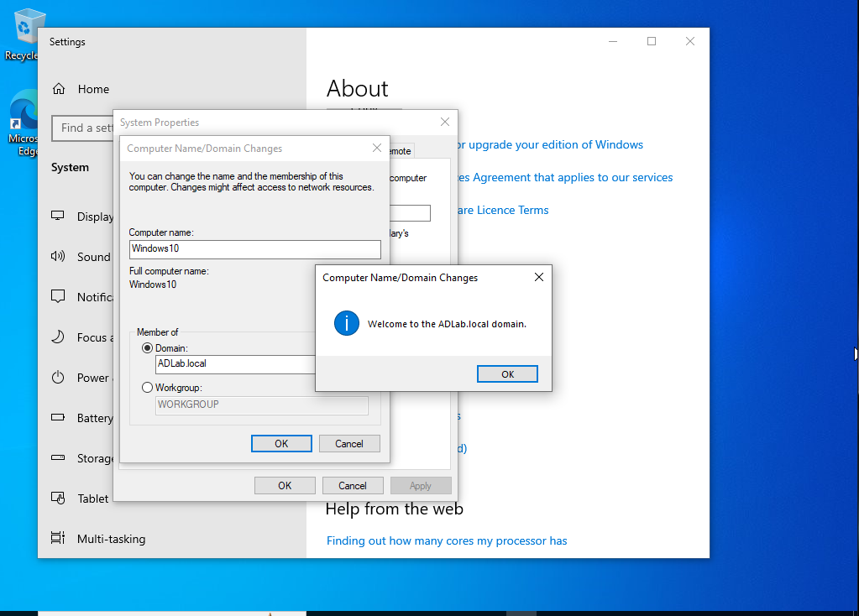Click the Display monitor icon in the Settings sidebar
Viewport: 859px width, 616px height.
pyautogui.click(x=58, y=216)
